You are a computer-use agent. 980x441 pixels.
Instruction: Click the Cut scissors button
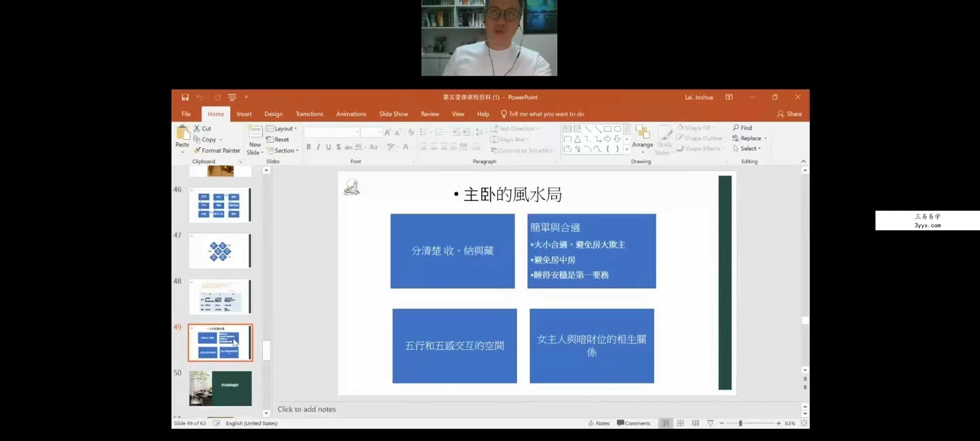[x=203, y=128]
